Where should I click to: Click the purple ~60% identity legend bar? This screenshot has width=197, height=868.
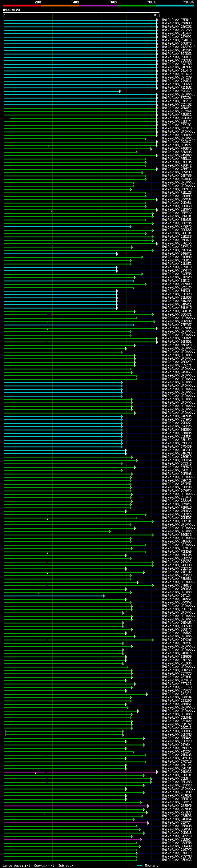tap(98, 6)
